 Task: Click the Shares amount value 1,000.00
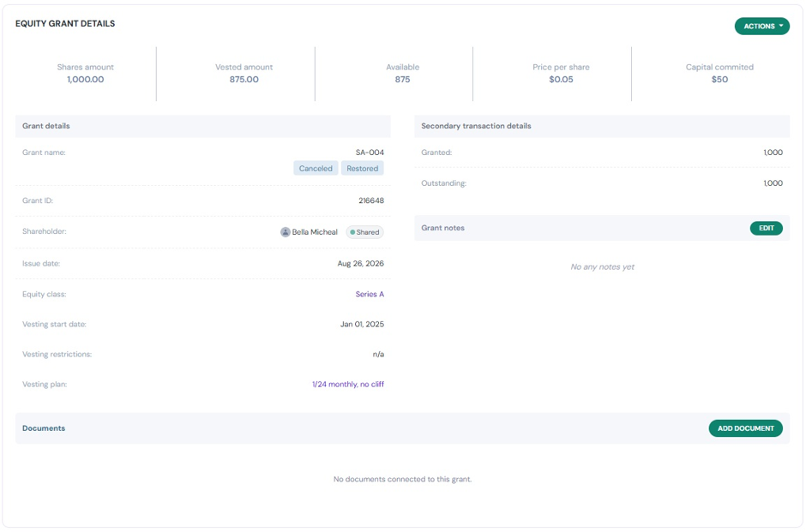[x=86, y=80]
